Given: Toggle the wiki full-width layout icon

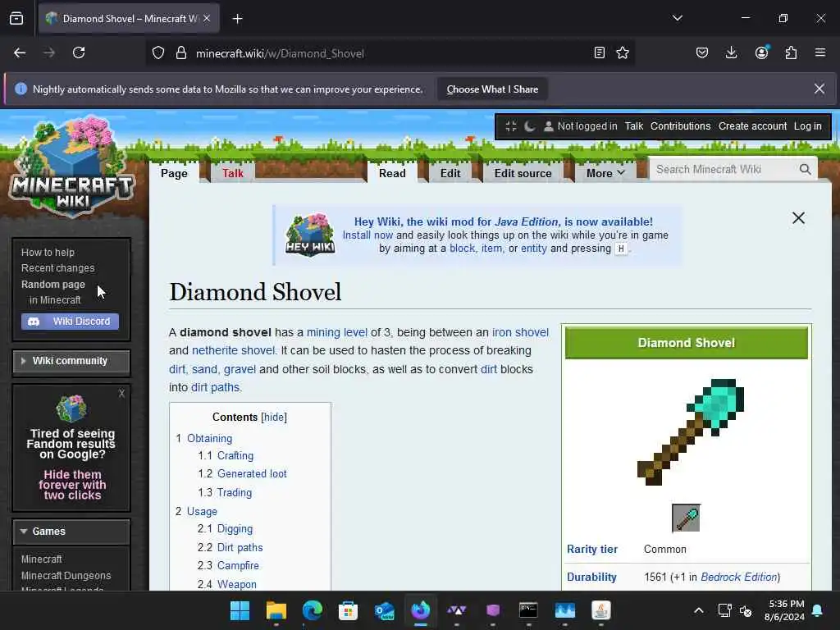Looking at the screenshot, I should pyautogui.click(x=510, y=126).
